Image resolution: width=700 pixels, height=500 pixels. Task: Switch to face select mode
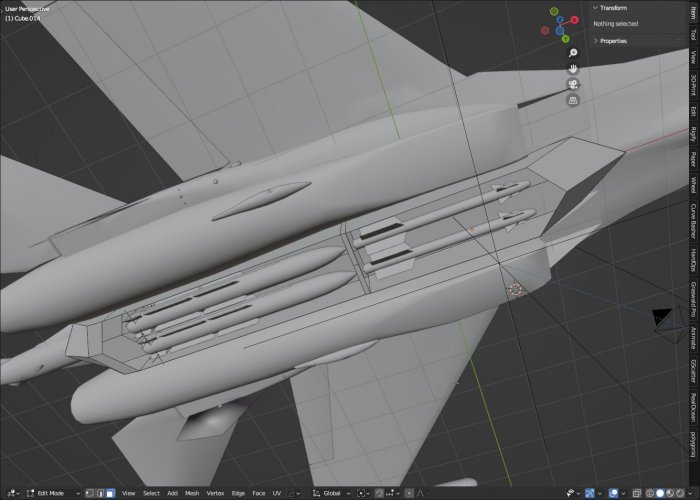tap(110, 493)
